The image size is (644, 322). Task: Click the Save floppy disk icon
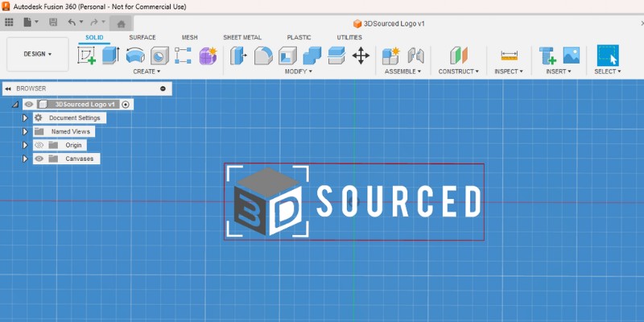tap(53, 23)
